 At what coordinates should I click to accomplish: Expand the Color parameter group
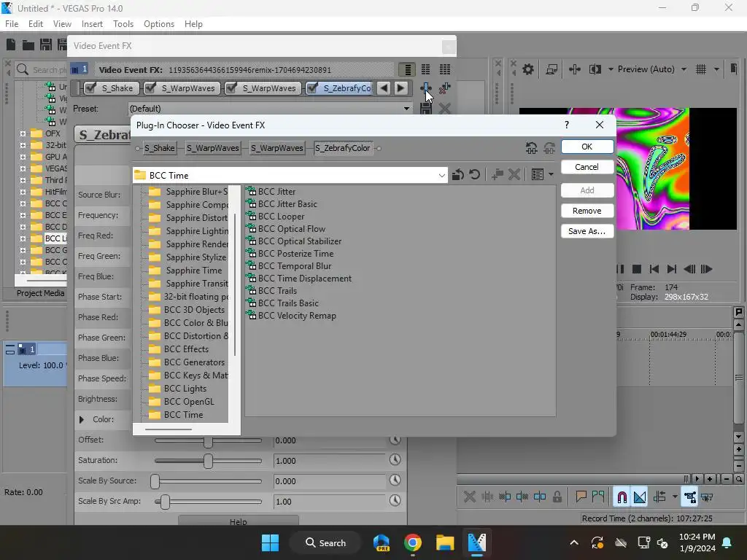click(x=82, y=419)
